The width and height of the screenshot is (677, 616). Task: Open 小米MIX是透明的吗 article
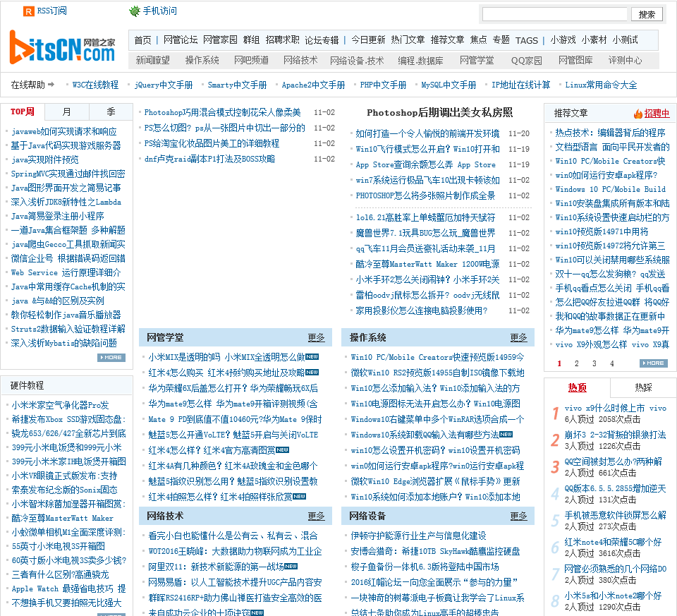pyautogui.click(x=226, y=357)
